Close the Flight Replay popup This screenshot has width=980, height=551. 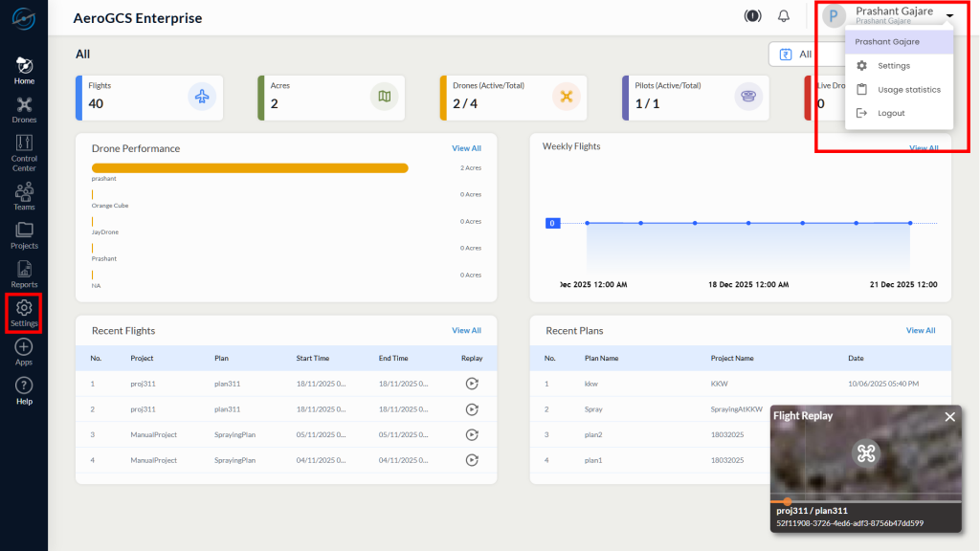coord(949,416)
